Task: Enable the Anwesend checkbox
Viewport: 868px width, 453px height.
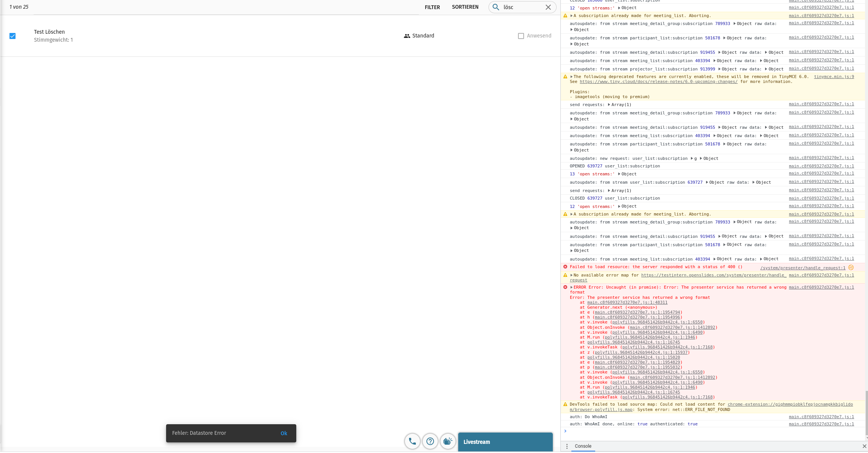Action: 521,36
